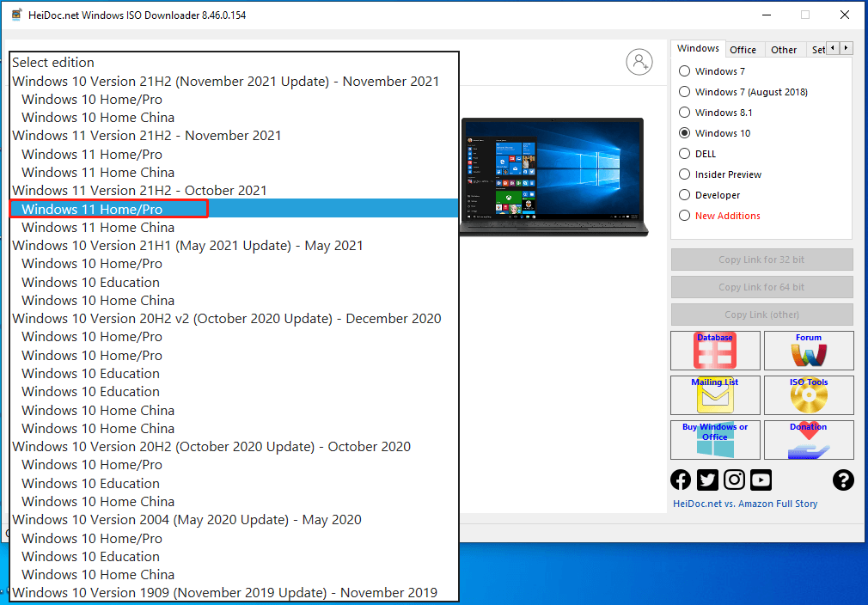Image resolution: width=868 pixels, height=605 pixels.
Task: Open the YouTube icon
Action: 761,480
